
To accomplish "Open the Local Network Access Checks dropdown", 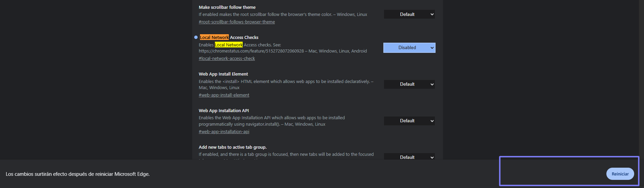I will [x=409, y=48].
